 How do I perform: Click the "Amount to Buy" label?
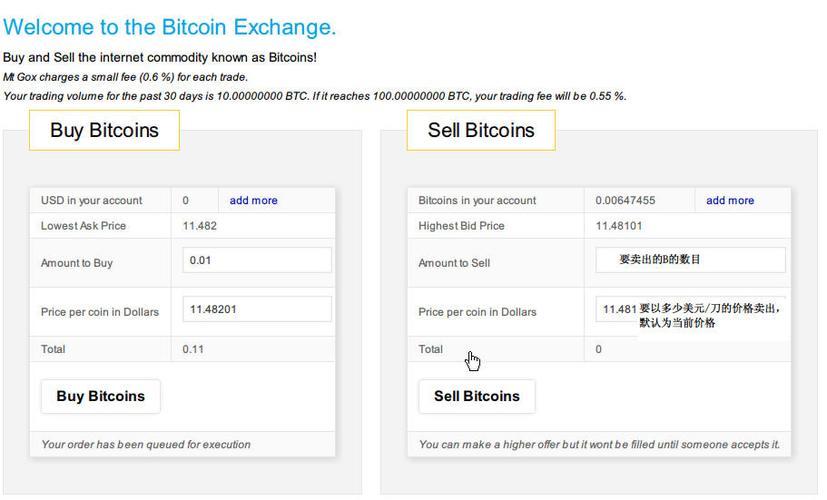pos(77,263)
